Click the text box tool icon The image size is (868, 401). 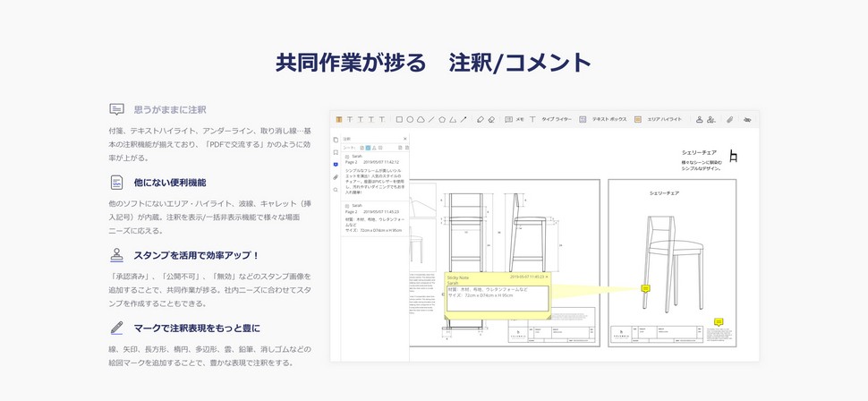(583, 119)
